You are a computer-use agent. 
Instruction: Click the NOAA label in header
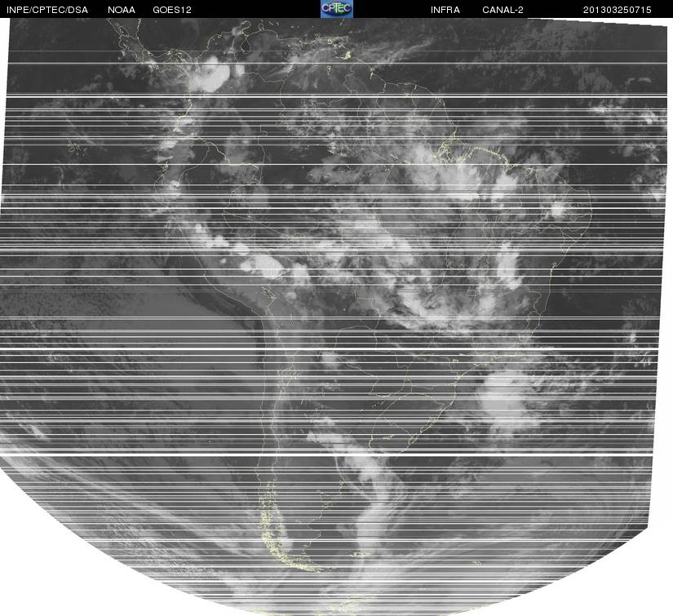[122, 10]
